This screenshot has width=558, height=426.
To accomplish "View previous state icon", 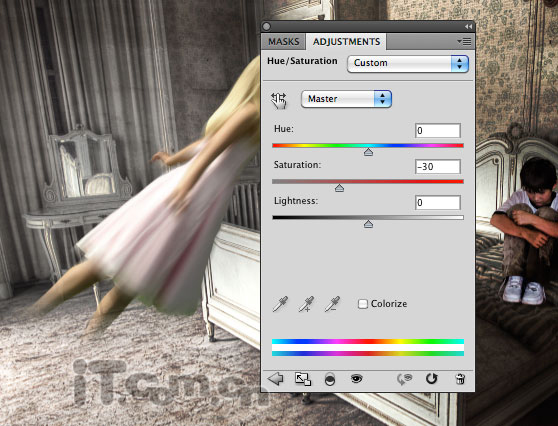I will (404, 379).
